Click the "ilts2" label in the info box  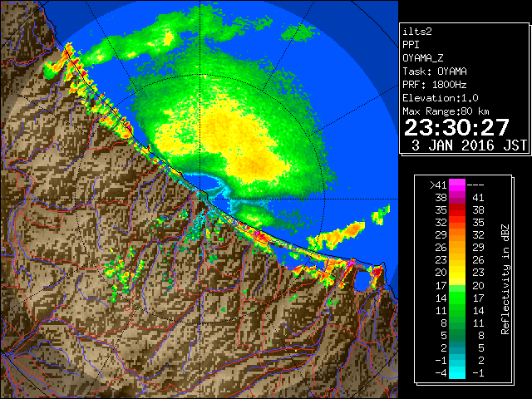tap(417, 32)
